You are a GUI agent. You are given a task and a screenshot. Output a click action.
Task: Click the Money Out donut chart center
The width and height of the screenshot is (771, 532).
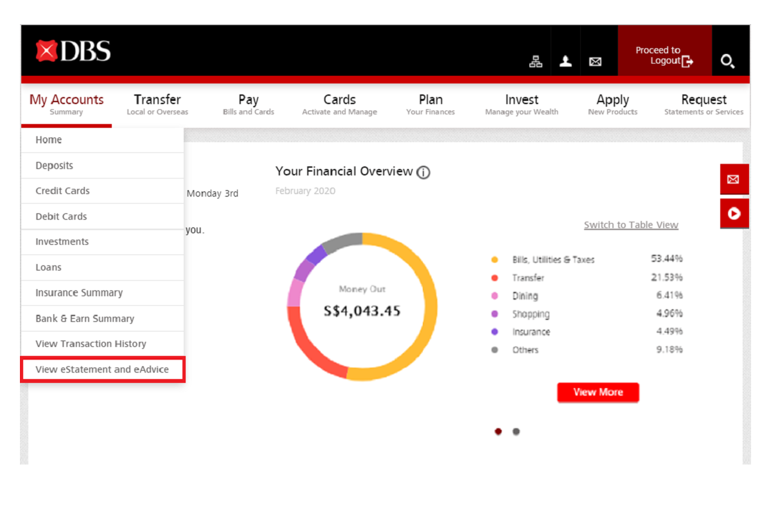coord(362,305)
